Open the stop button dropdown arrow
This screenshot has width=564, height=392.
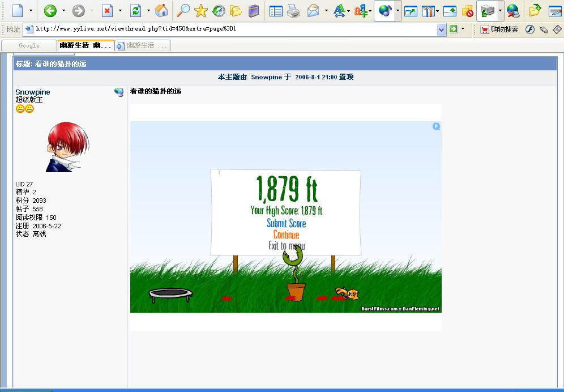pyautogui.click(x=120, y=10)
